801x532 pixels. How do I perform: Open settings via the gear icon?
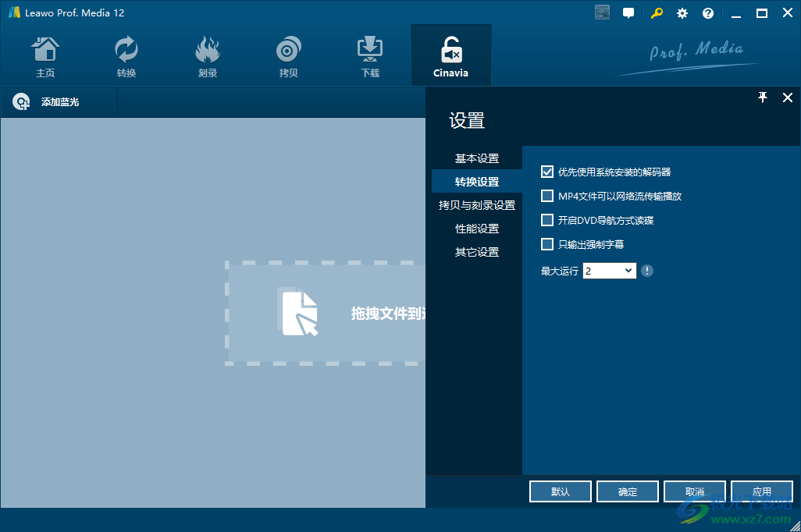(x=682, y=13)
